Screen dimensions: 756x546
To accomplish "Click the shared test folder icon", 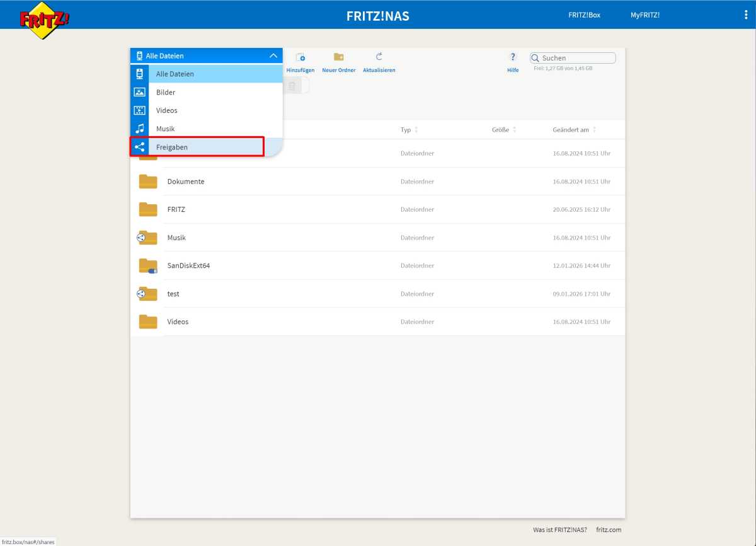I will pyautogui.click(x=147, y=294).
